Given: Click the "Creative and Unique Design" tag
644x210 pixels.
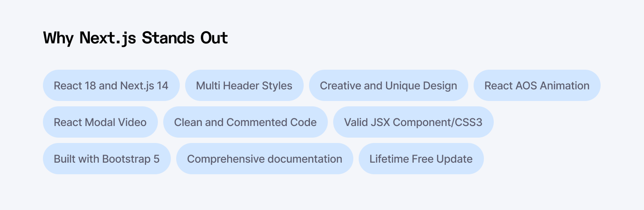Looking at the screenshot, I should tap(388, 85).
